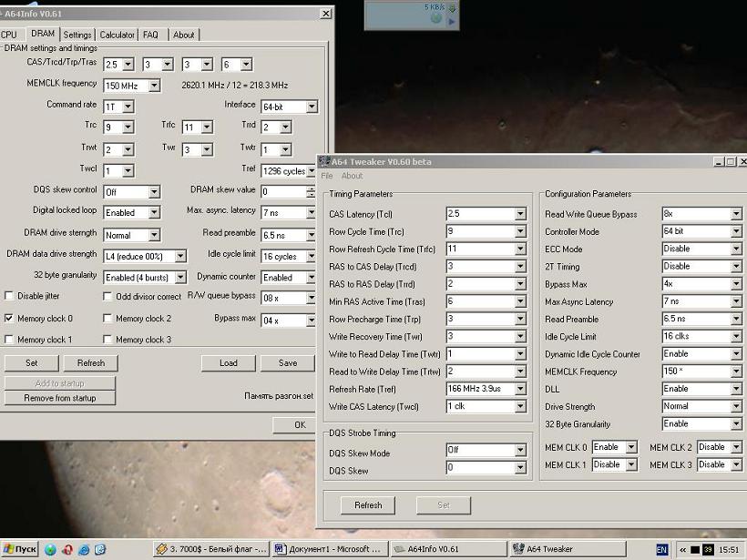The image size is (747, 560).
Task: Enable the Disable jitter checkbox
Action: 10,296
